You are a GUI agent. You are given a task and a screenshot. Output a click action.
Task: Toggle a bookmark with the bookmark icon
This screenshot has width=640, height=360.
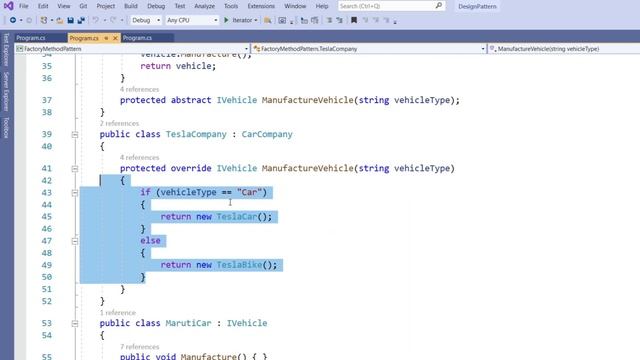(354, 20)
